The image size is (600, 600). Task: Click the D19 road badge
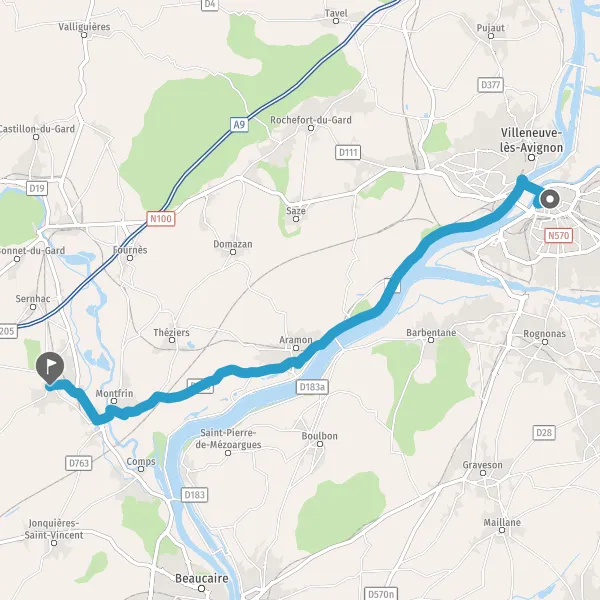pos(37,188)
